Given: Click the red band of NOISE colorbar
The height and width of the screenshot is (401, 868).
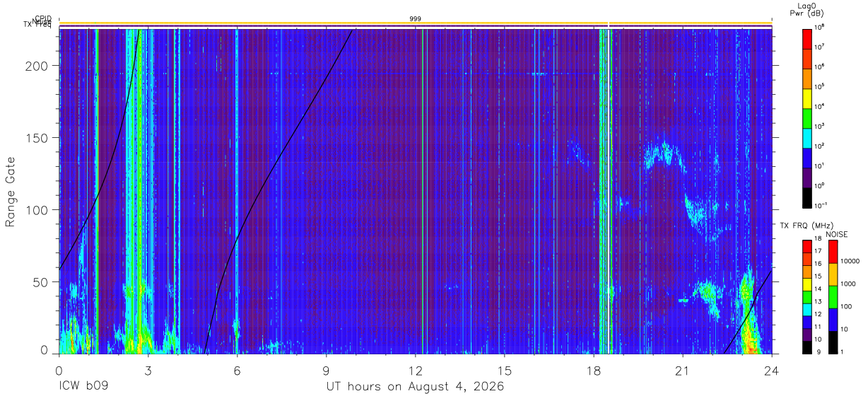Looking at the screenshot, I should tap(833, 252).
